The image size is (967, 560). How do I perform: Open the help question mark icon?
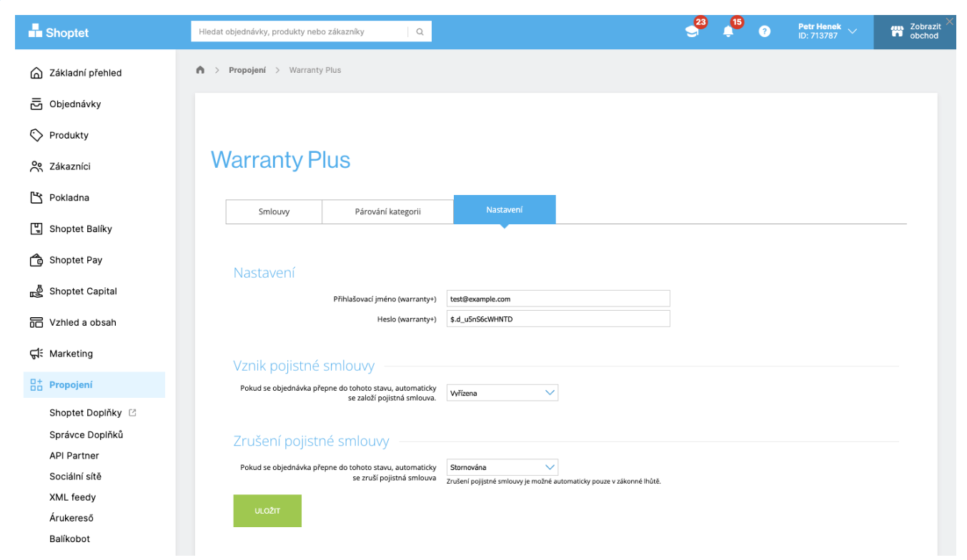[765, 31]
